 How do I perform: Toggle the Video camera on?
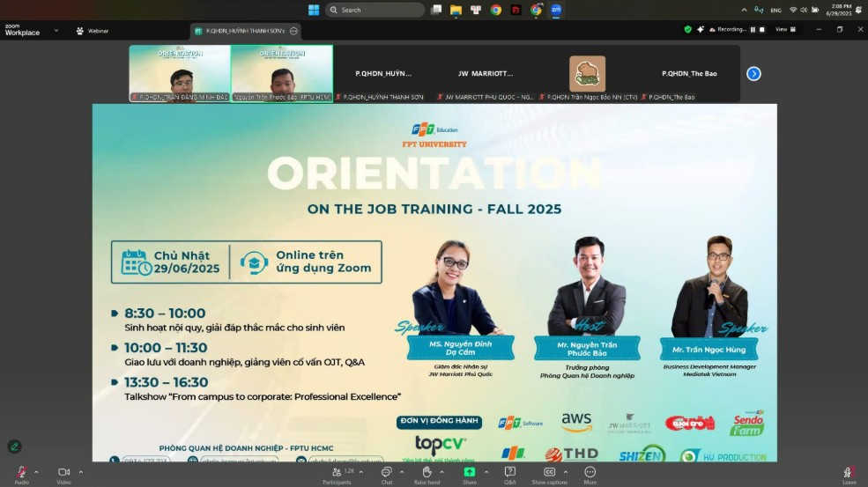point(63,475)
